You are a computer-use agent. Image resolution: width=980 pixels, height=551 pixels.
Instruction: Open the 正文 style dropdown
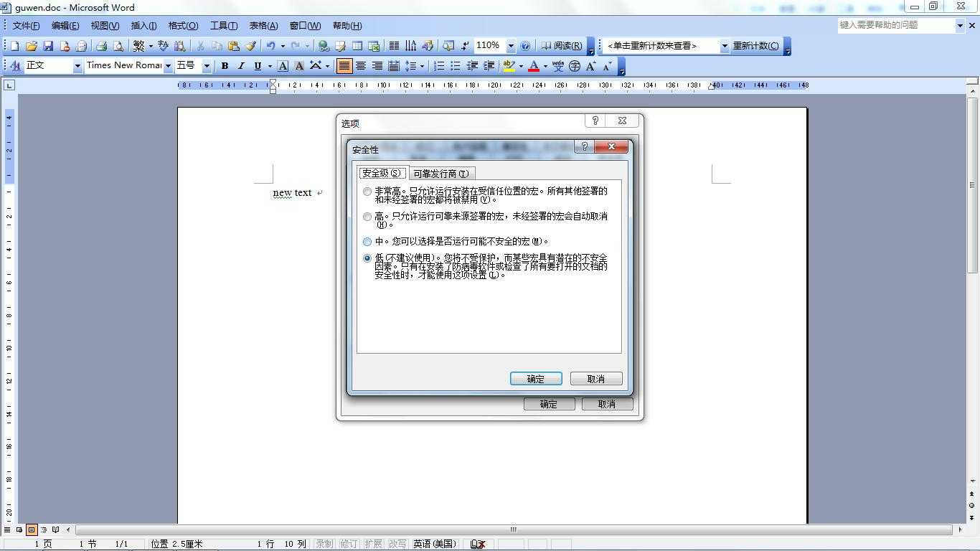pyautogui.click(x=77, y=66)
